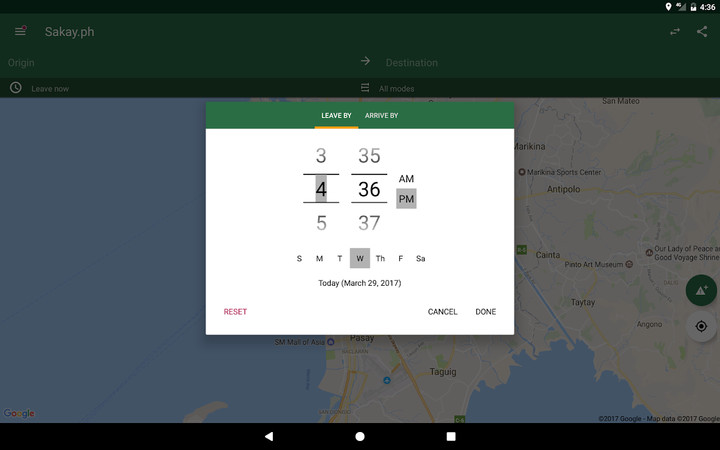Tap the Marikina Sports Center map marker
This screenshot has height=450, width=720.
(522, 172)
